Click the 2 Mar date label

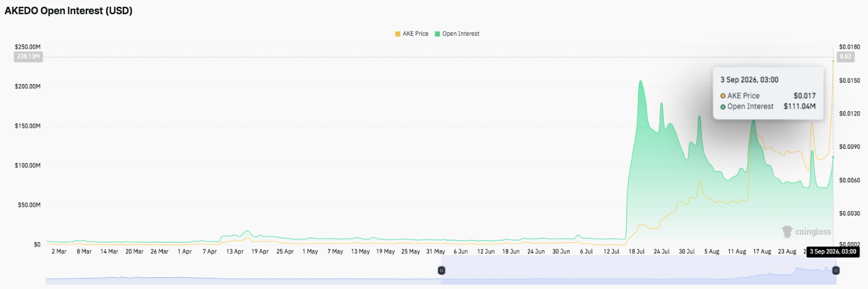click(x=59, y=251)
